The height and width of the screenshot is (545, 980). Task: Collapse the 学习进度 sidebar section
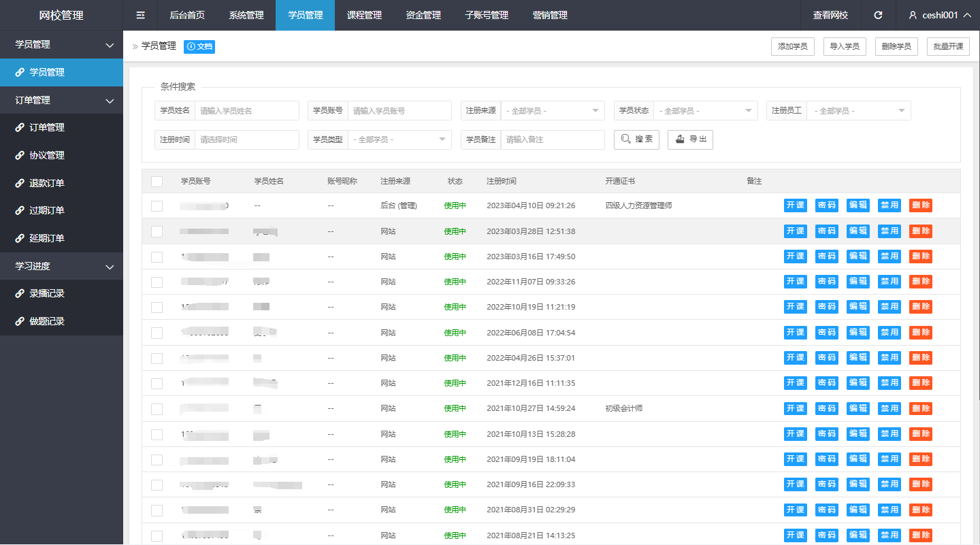coord(110,267)
